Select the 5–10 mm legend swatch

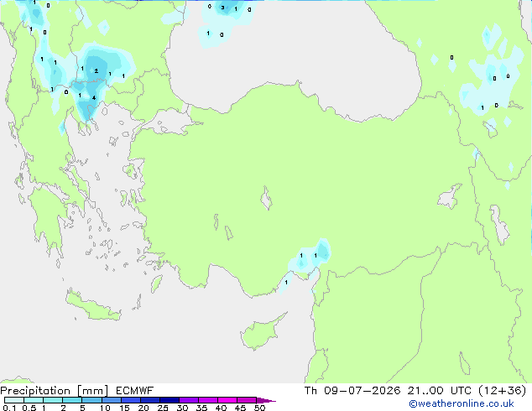click(x=92, y=400)
